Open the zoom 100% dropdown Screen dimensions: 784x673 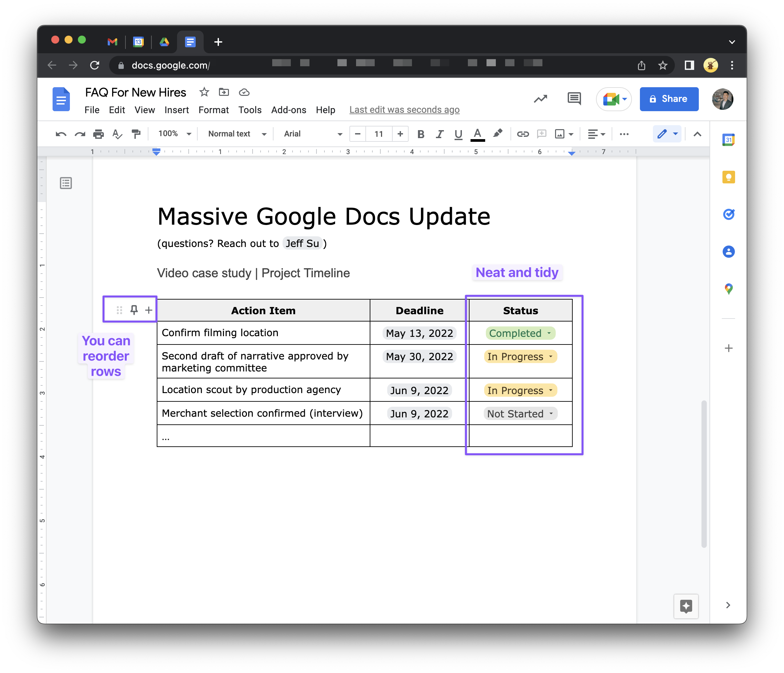coord(174,133)
